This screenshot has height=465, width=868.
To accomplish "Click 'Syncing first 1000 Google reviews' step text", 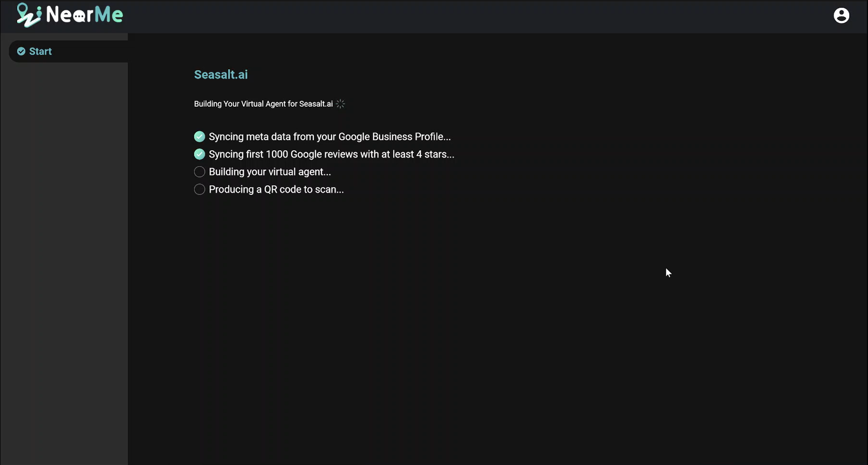I will pos(331,154).
